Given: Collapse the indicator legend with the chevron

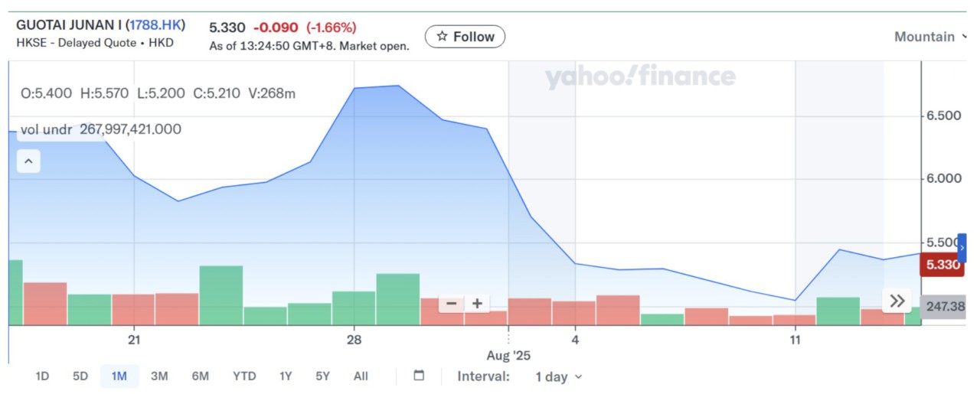Looking at the screenshot, I should (x=28, y=161).
